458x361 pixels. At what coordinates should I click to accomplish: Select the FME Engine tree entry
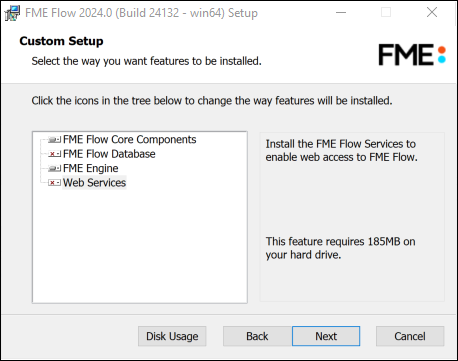(x=90, y=168)
